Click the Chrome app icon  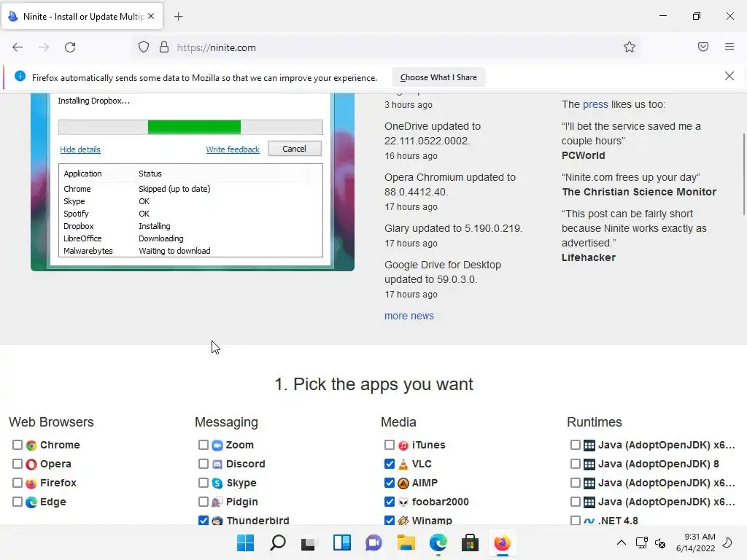[31, 446]
